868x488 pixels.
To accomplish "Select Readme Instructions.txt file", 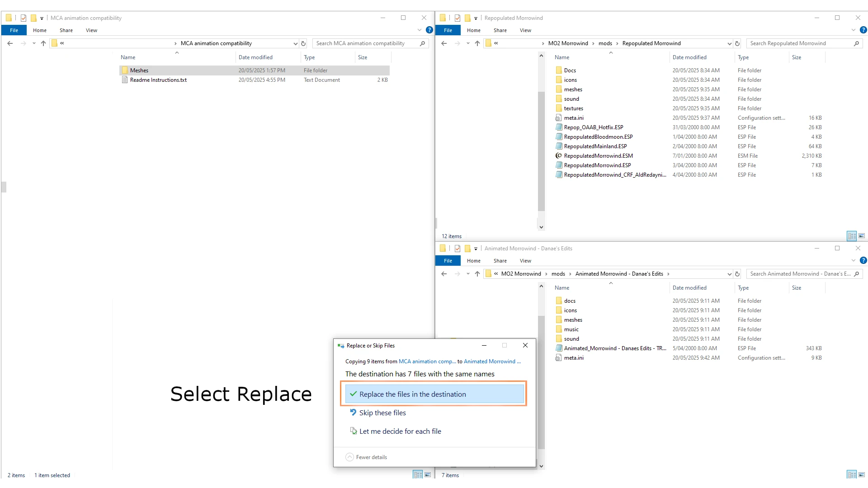I will [x=158, y=80].
